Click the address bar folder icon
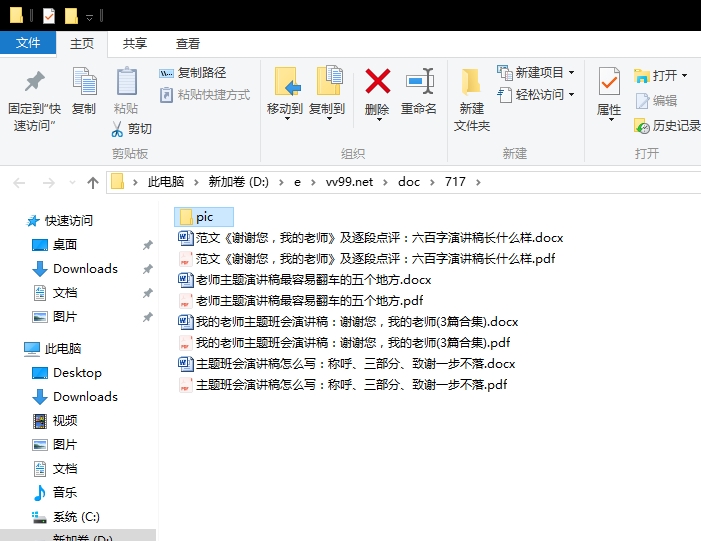Viewport: 701px width, 541px height. [117, 182]
